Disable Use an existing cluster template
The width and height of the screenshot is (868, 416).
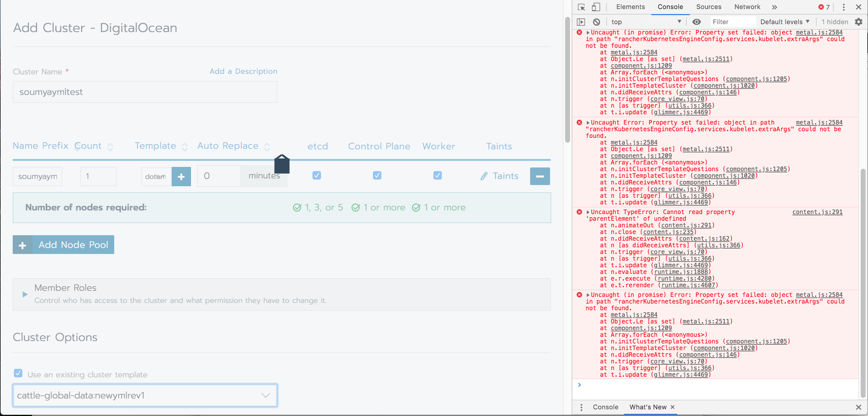pos(18,373)
